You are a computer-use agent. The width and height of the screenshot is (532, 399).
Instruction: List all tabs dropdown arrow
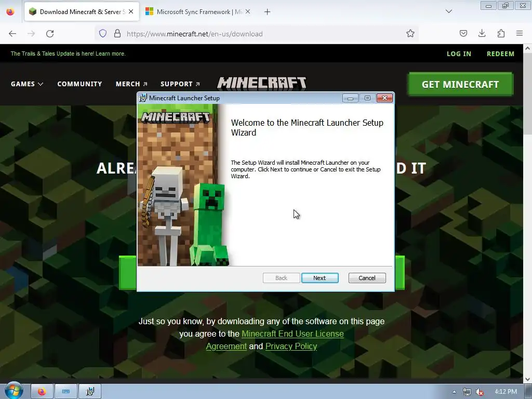449,11
